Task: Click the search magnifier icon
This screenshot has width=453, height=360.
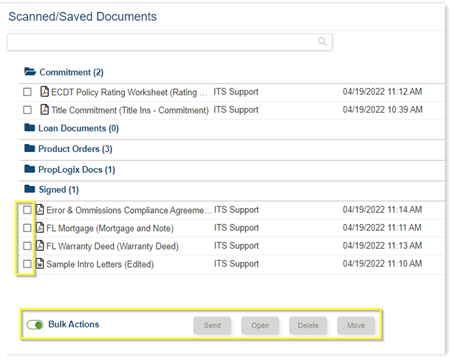Action: [x=322, y=41]
